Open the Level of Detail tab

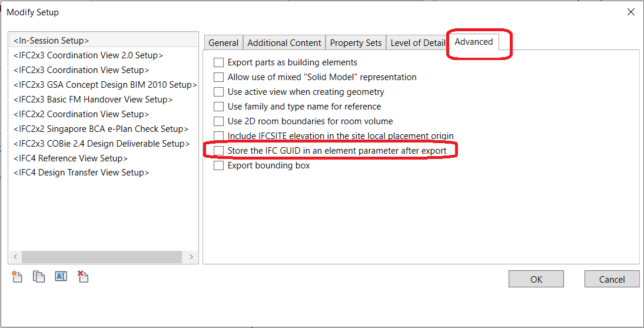coord(418,43)
